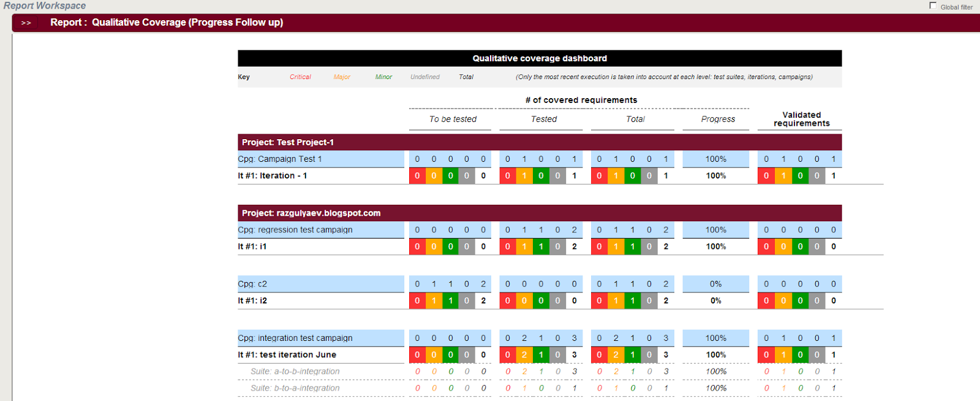The image size is (980, 401).
Task: Enable the Global filter checkbox
Action: pyautogui.click(x=933, y=6)
